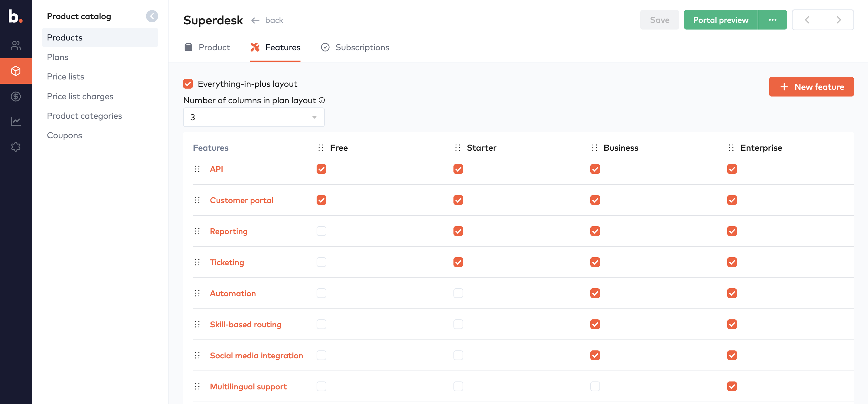
Task: Toggle Everything-in-plus layout checkbox
Action: point(188,84)
